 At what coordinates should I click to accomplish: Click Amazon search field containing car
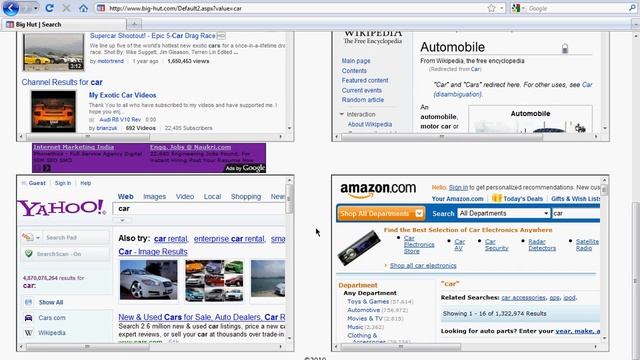576,213
